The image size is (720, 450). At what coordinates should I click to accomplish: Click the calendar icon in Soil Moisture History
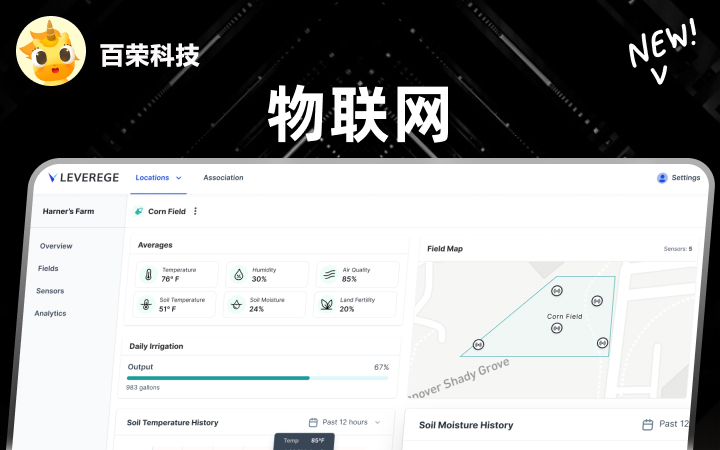point(648,425)
